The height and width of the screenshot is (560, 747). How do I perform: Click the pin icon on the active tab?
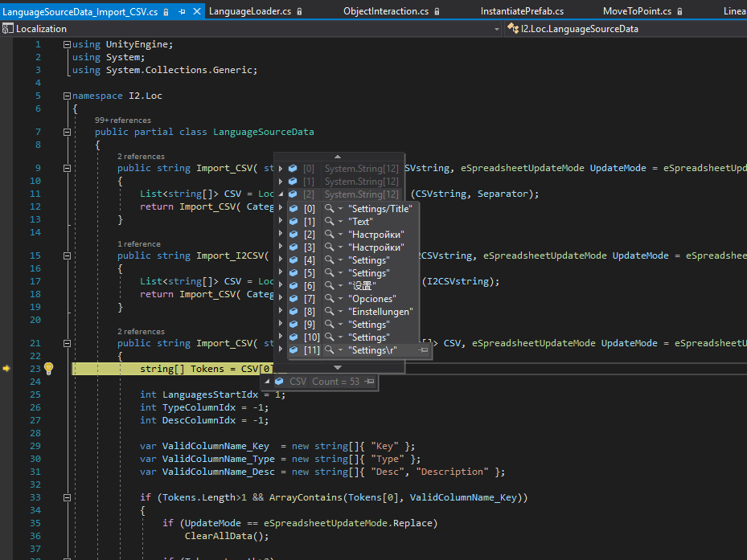(x=182, y=12)
